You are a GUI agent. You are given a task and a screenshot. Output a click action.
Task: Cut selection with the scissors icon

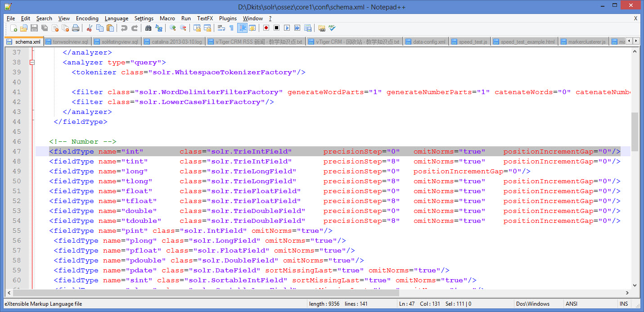(89, 28)
